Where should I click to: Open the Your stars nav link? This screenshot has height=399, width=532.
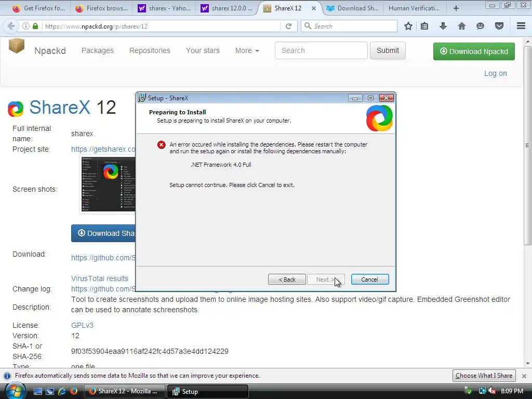[203, 50]
